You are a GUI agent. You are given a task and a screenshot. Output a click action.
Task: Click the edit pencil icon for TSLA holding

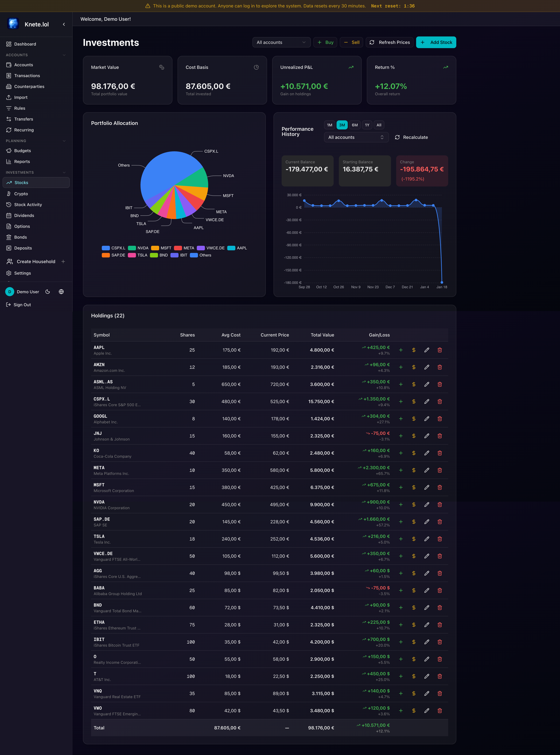[426, 539]
